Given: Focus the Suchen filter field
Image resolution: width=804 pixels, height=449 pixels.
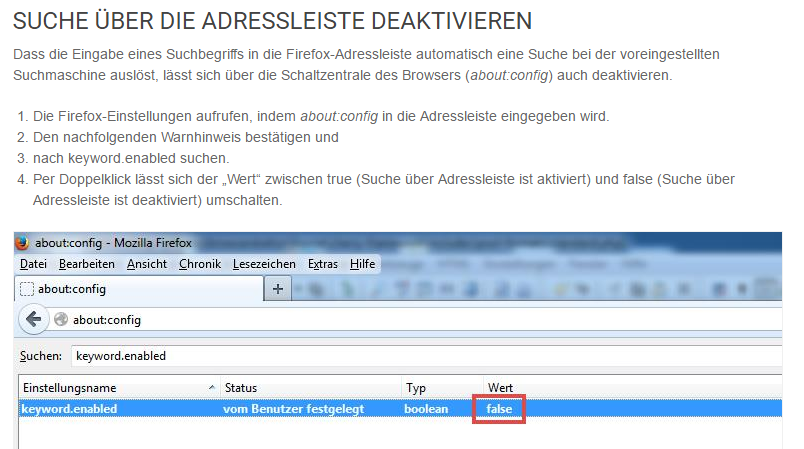Looking at the screenshot, I should click(427, 356).
